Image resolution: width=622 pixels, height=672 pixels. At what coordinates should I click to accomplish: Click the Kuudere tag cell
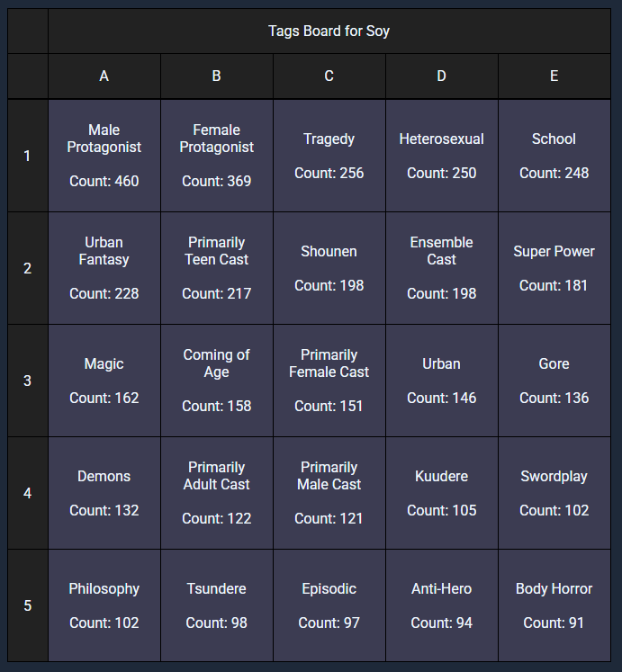click(x=442, y=493)
